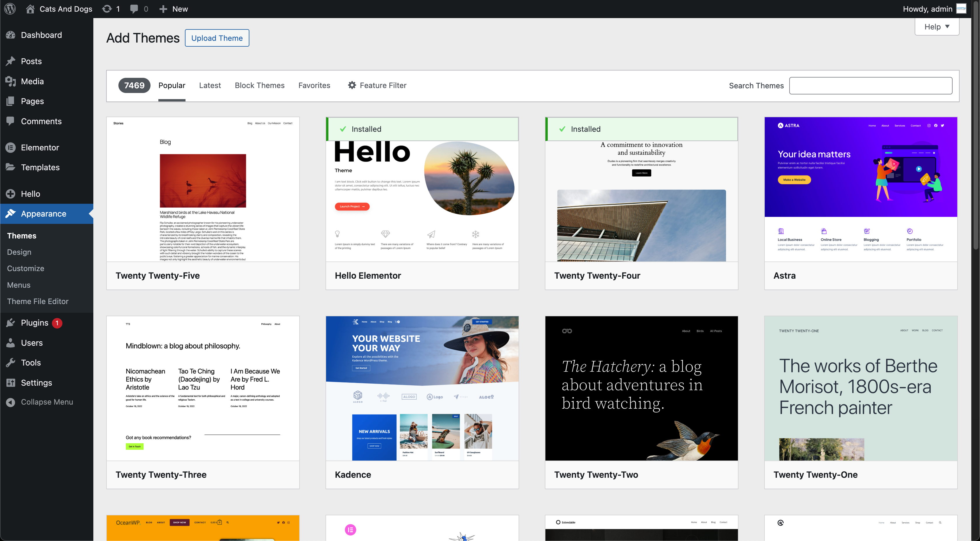Open the Menus submenu item
The image size is (980, 541).
(19, 285)
